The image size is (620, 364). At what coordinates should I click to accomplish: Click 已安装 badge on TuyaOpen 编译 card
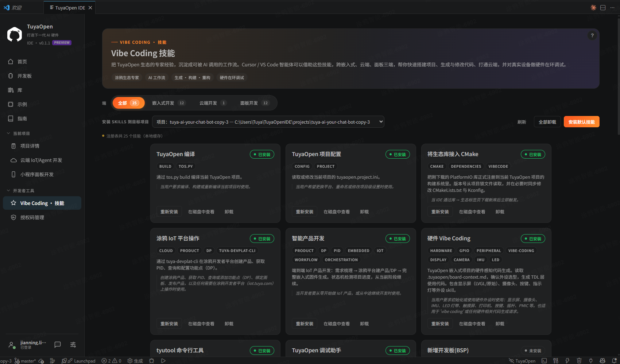coord(262,155)
